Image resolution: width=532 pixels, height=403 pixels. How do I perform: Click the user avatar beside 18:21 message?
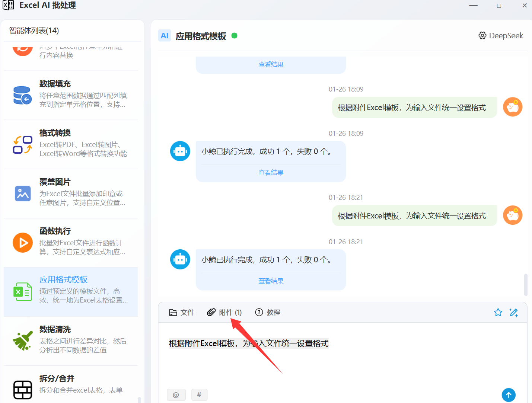[x=513, y=215]
